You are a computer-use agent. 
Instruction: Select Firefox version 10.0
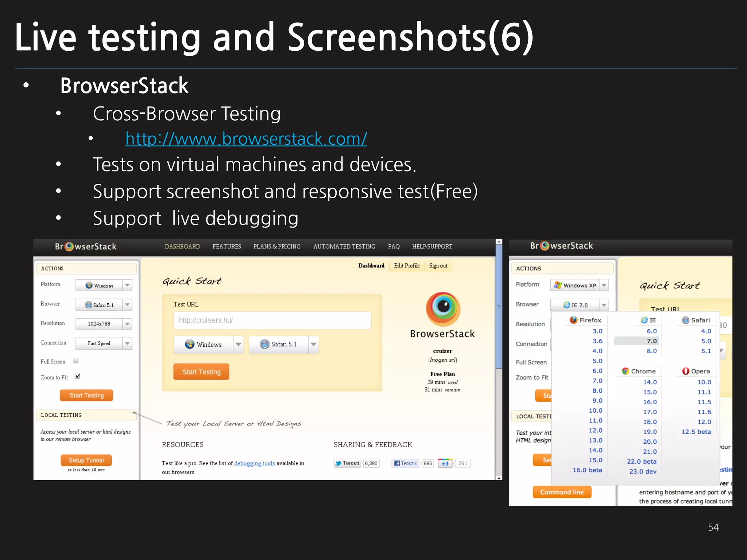pyautogui.click(x=596, y=411)
